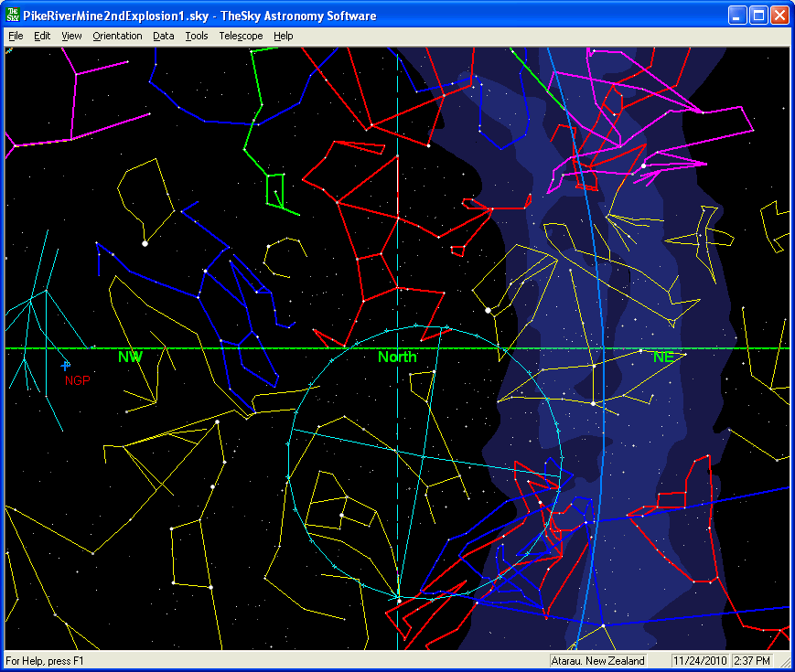Open the Orientation menu
Screen dimensions: 795x672
(117, 36)
